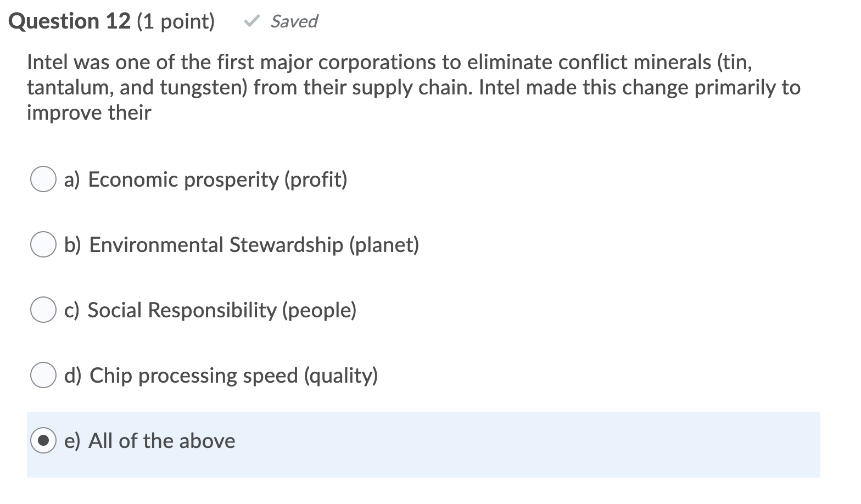Click the filled radio indicator for option e
The height and width of the screenshot is (504, 861).
pyautogui.click(x=44, y=440)
